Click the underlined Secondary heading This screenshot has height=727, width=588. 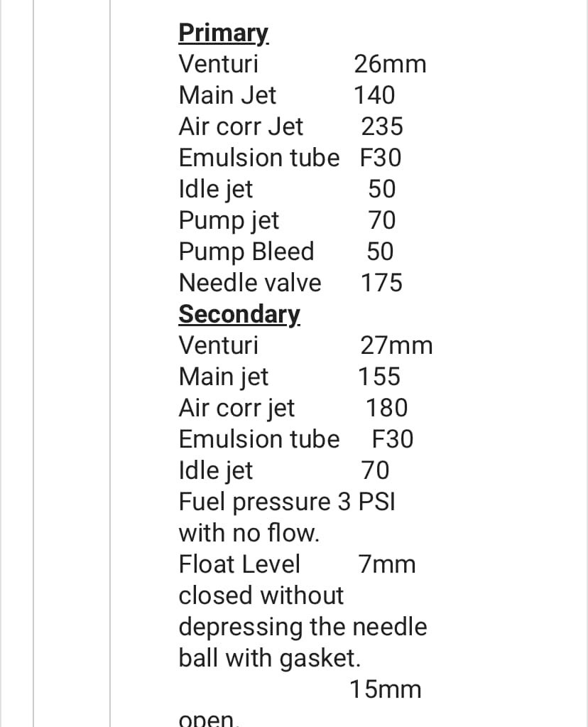(x=239, y=316)
